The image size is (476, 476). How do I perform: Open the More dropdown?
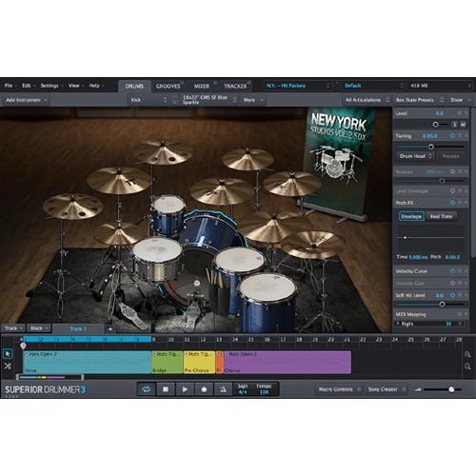[x=253, y=100]
